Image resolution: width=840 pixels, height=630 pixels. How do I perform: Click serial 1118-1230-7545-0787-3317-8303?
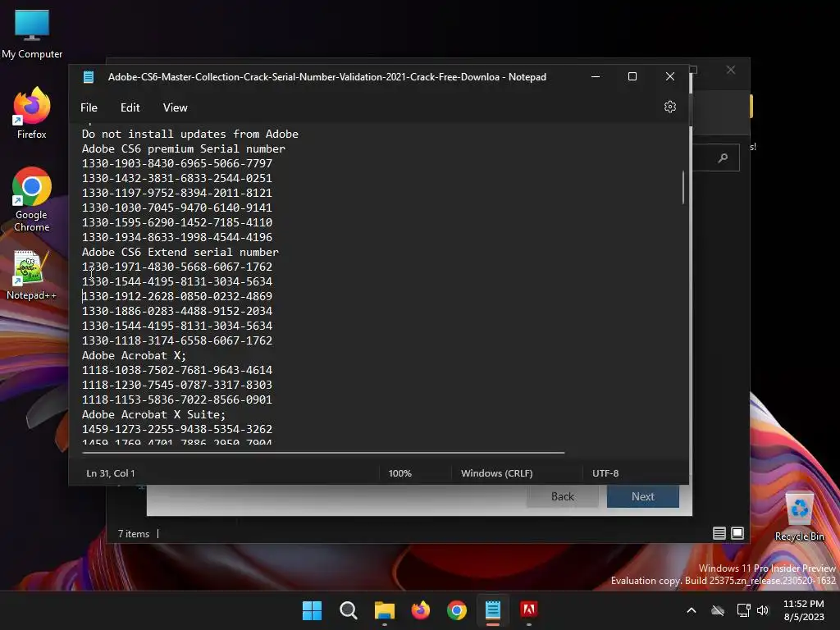[177, 386]
